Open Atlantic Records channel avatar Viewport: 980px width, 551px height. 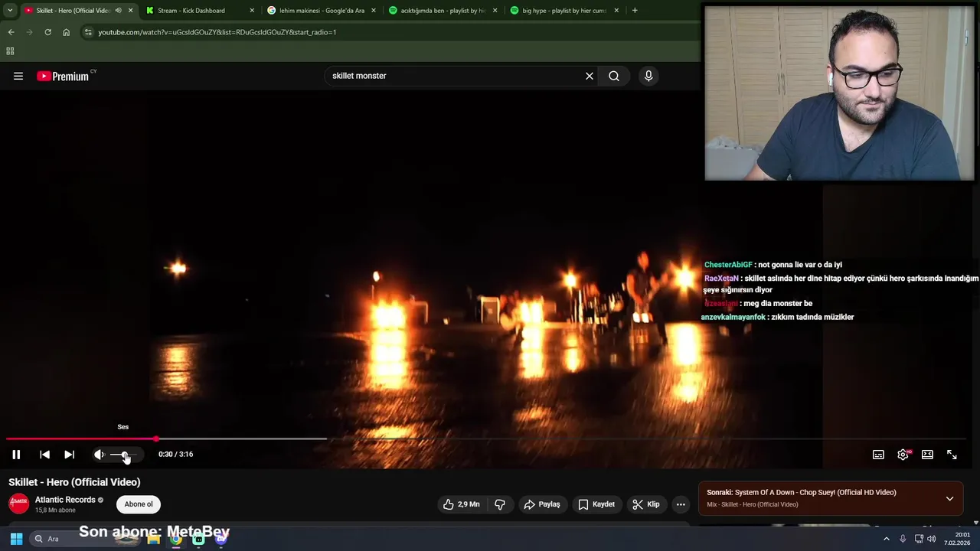tap(18, 504)
